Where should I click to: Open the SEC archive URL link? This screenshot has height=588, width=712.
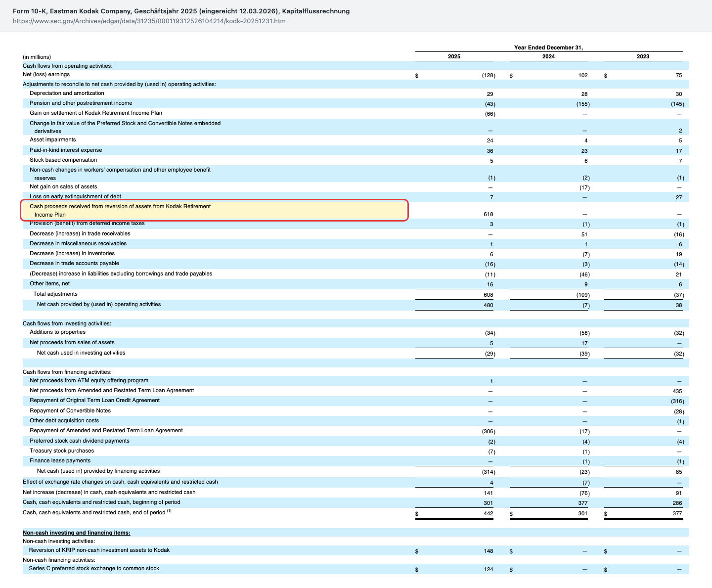(x=149, y=21)
